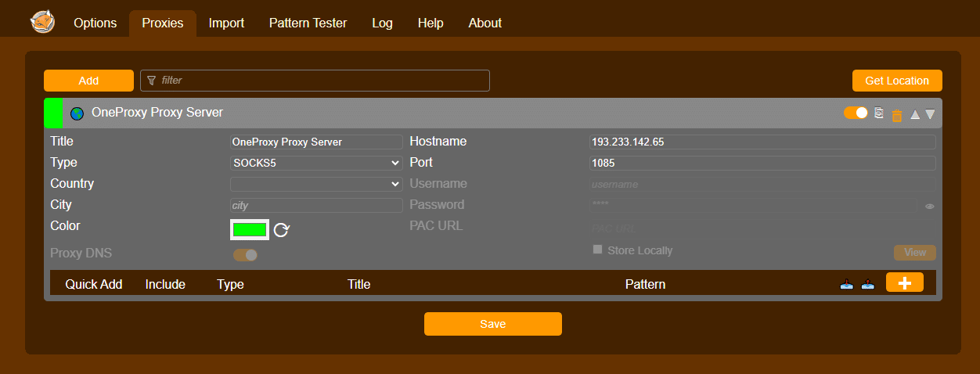Show password using the eye icon
This screenshot has height=374, width=980.
click(x=930, y=207)
